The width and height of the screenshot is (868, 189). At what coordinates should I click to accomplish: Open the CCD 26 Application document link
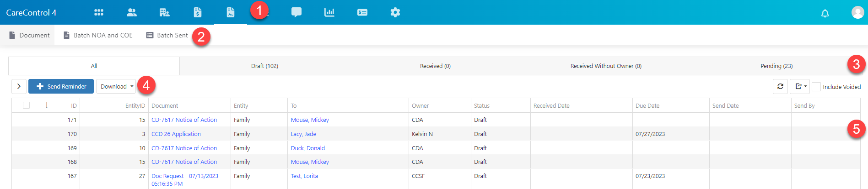click(x=176, y=134)
